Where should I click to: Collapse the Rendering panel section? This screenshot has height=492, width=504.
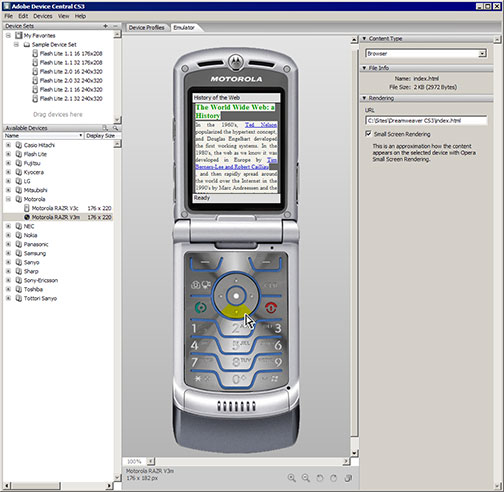(364, 98)
